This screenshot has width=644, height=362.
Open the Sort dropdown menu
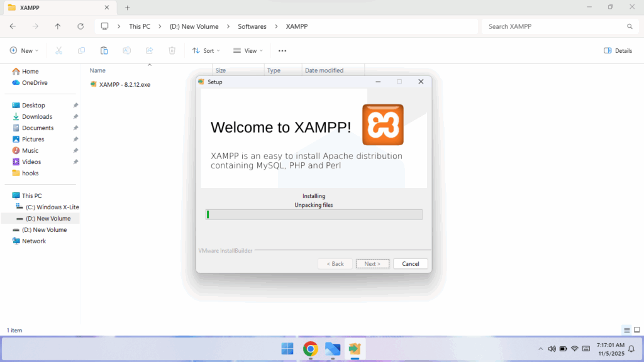206,50
